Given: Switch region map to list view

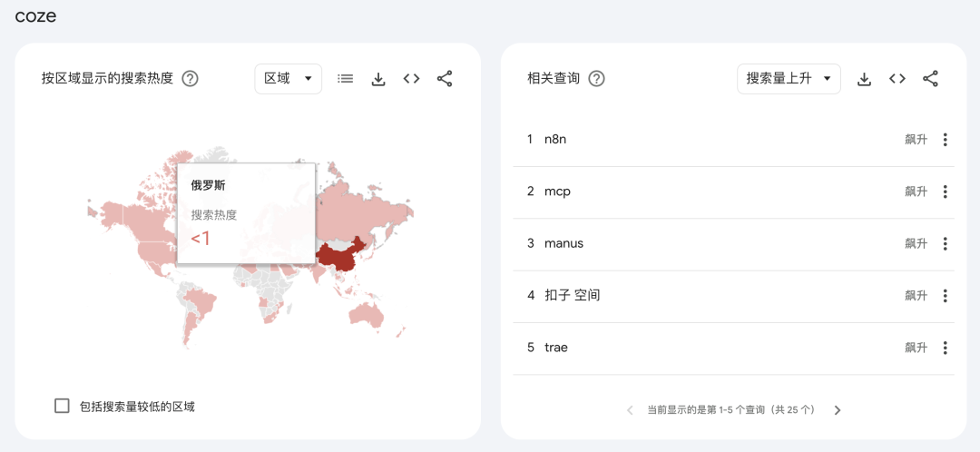Looking at the screenshot, I should tap(345, 79).
